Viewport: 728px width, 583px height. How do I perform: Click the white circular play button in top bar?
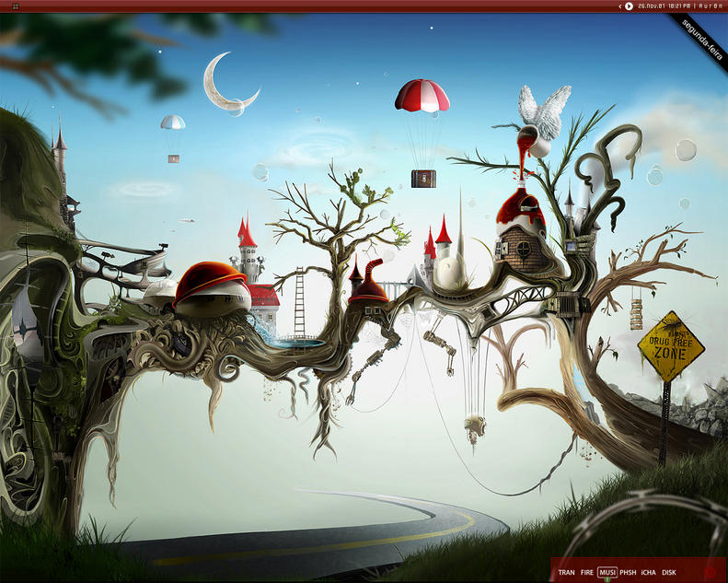pos(629,6)
